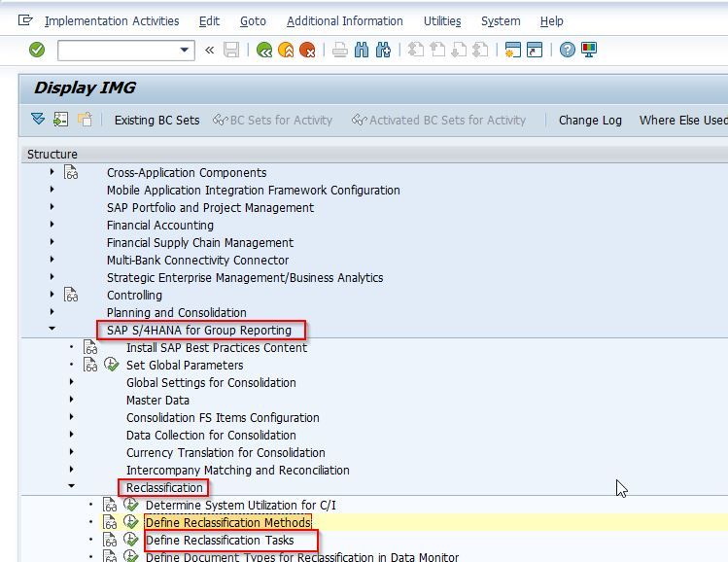Viewport: 728px width, 562px height.
Task: Select the Define Reclassification Tasks entry
Action: (x=220, y=541)
